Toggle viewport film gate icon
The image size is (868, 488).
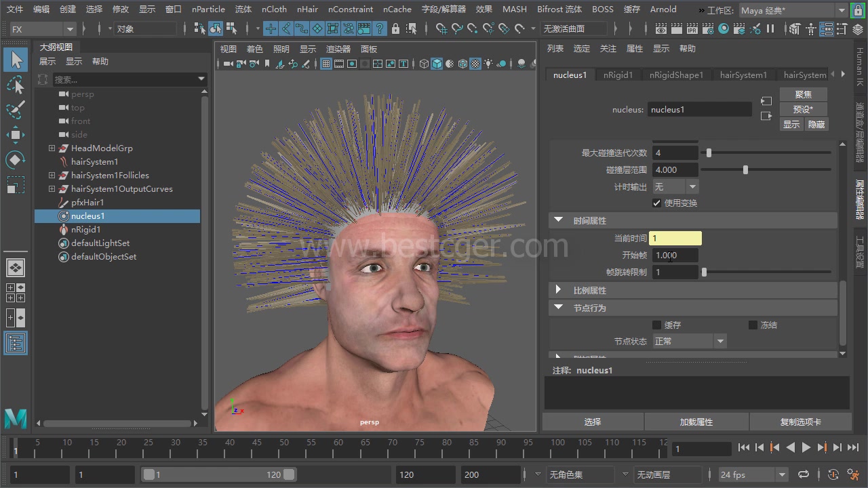point(339,64)
